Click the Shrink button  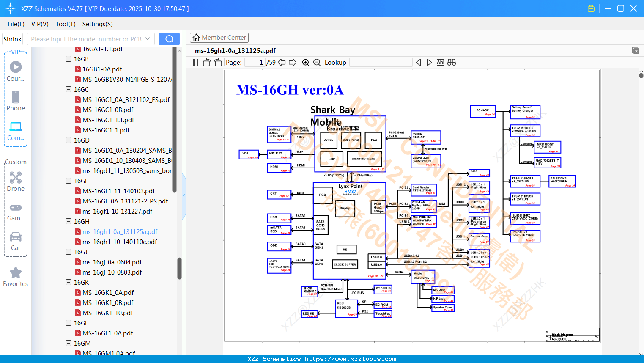13,39
